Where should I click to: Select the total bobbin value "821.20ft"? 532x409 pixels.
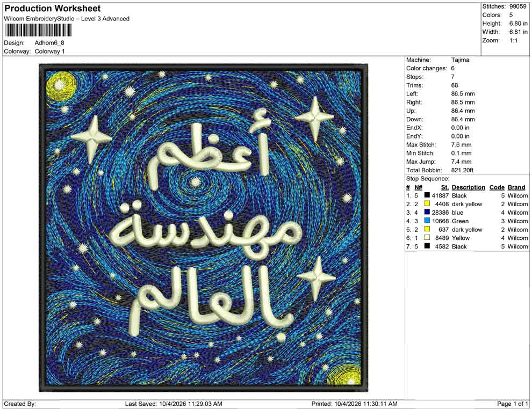(462, 170)
